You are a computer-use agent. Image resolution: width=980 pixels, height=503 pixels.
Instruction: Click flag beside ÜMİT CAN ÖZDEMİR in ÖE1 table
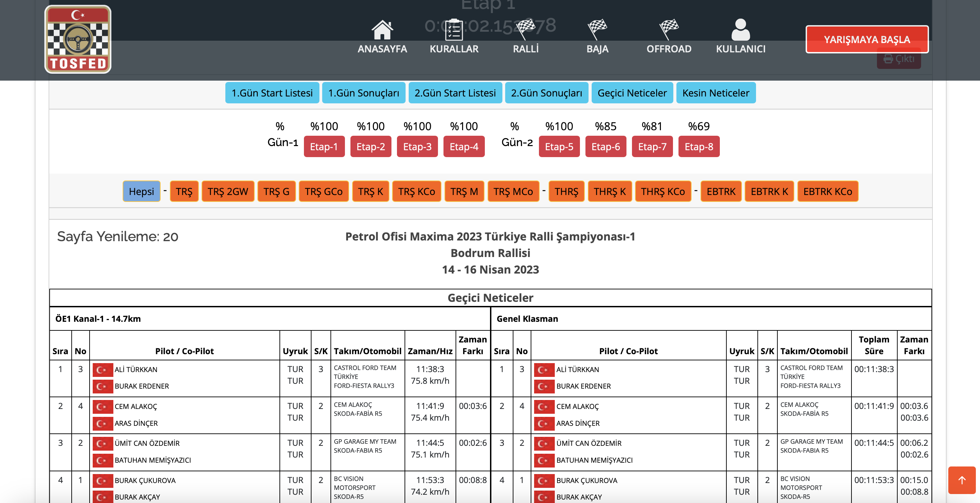click(x=103, y=444)
